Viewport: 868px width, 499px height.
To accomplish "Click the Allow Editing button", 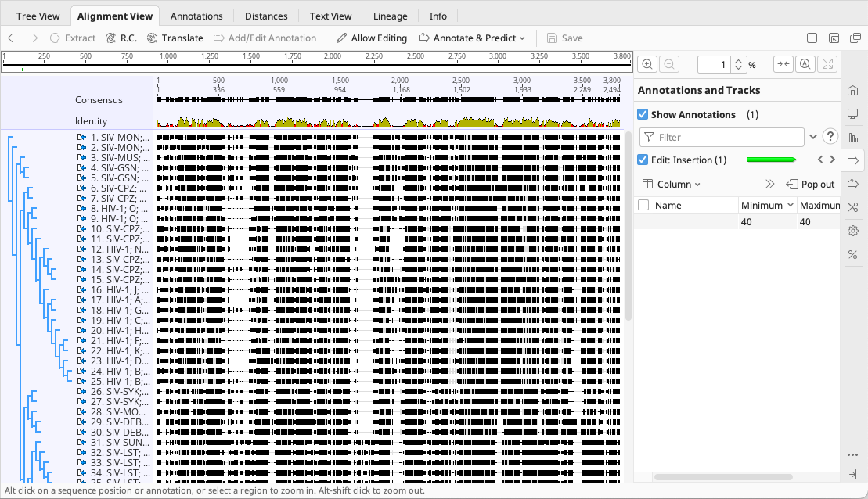I will point(372,38).
